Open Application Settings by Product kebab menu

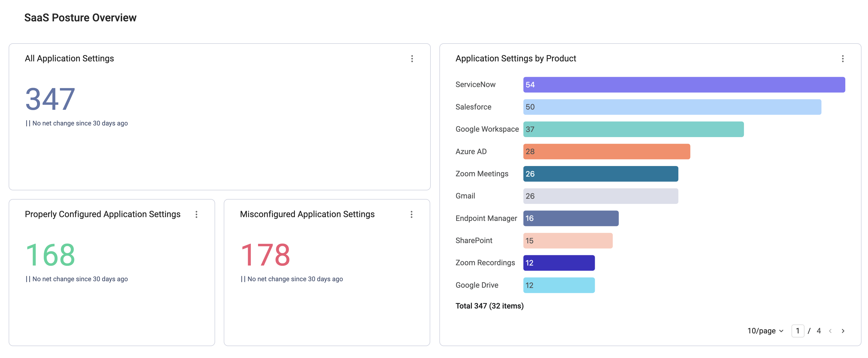(x=843, y=59)
